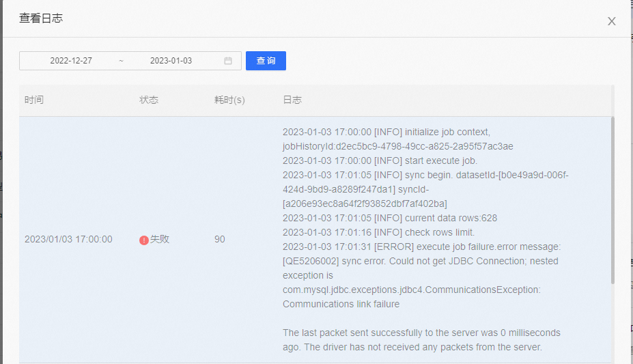Click the 'Communications link failure' log line
Screen dimensions: 633x364
[x=341, y=304]
